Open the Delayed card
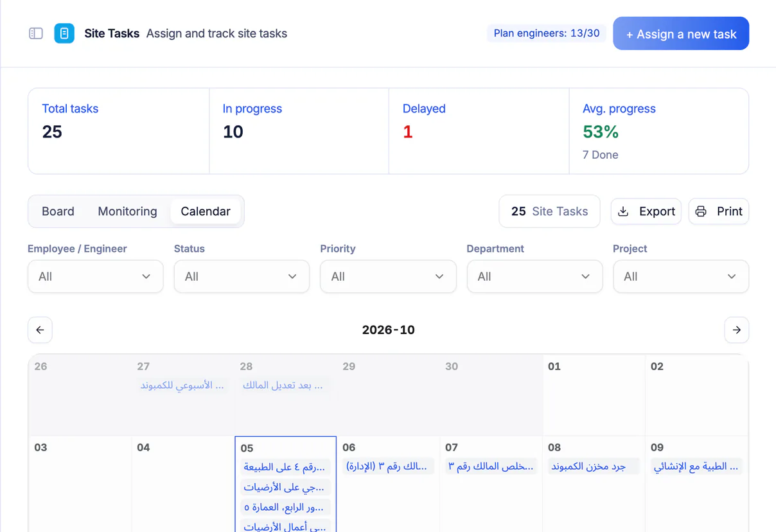The width and height of the screenshot is (776, 532). pyautogui.click(x=479, y=131)
